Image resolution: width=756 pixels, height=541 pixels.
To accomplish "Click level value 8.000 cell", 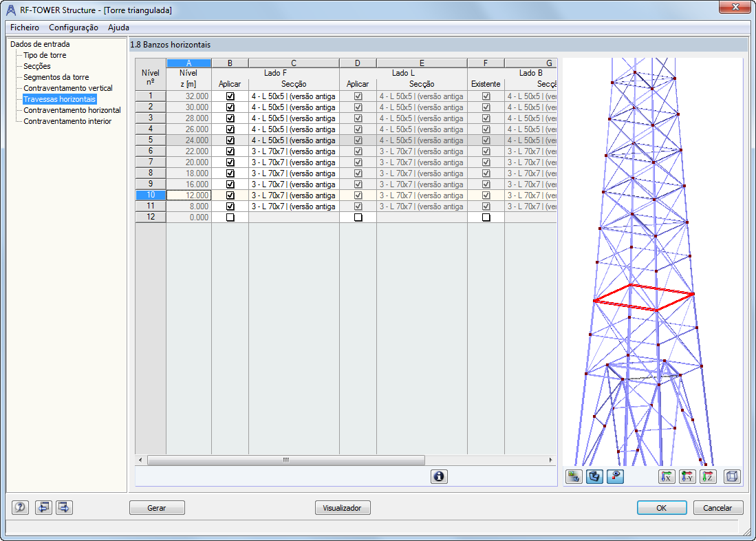I will pyautogui.click(x=188, y=206).
